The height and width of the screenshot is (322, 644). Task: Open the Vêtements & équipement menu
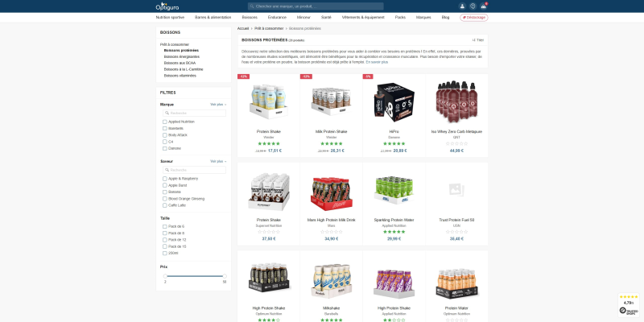[363, 18]
